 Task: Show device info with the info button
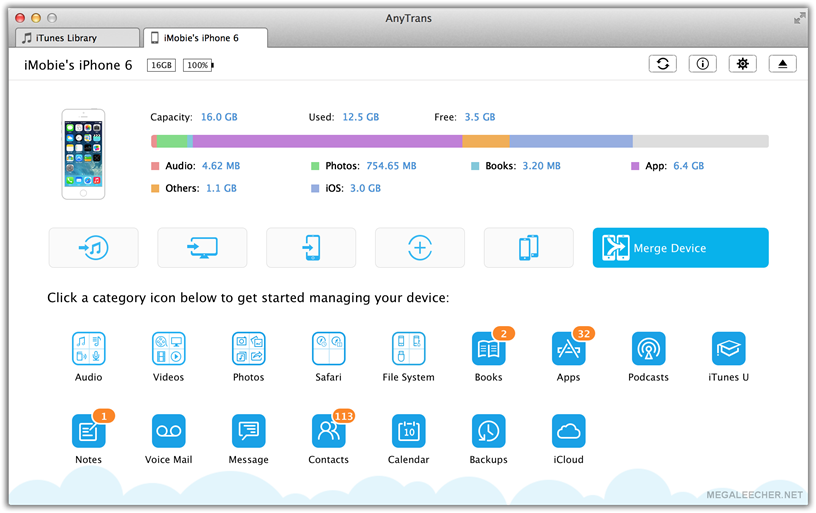click(x=703, y=64)
